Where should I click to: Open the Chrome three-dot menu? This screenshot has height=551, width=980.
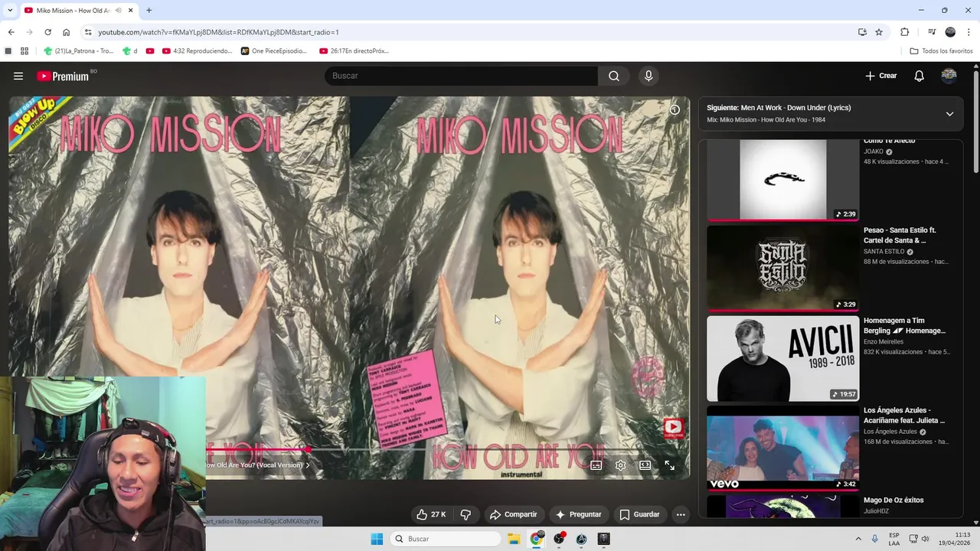(969, 32)
